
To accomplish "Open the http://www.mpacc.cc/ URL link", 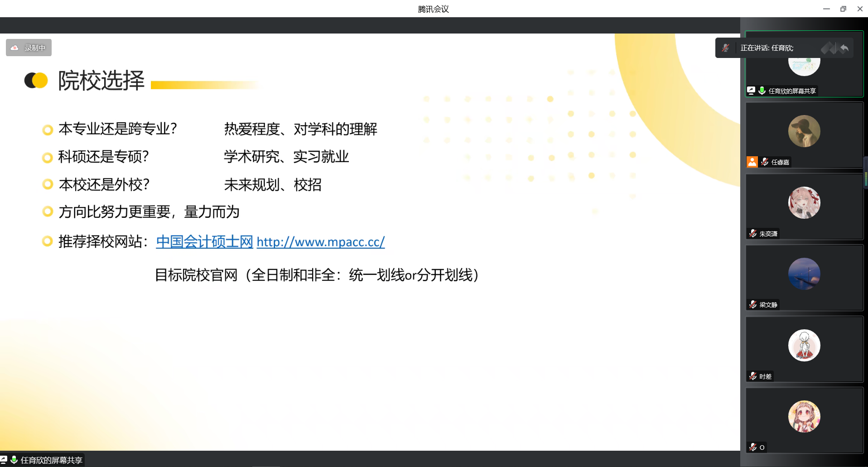I will pyautogui.click(x=321, y=242).
